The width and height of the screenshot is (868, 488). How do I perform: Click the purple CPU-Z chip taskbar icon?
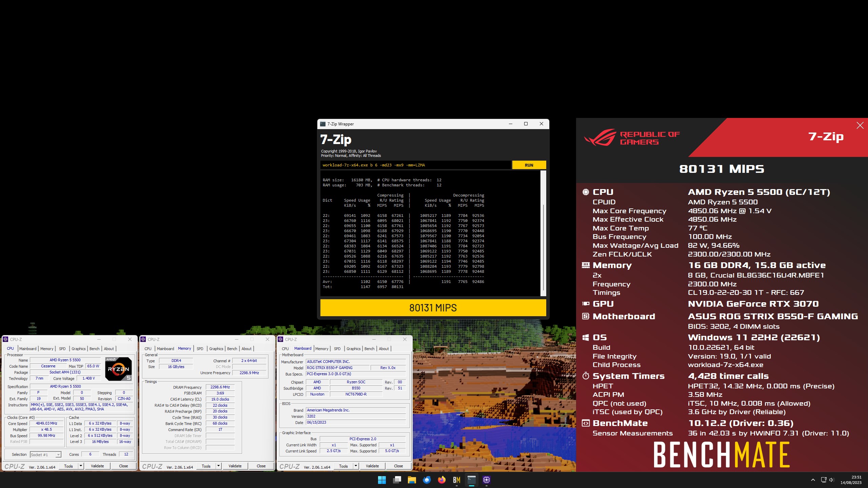tap(486, 480)
